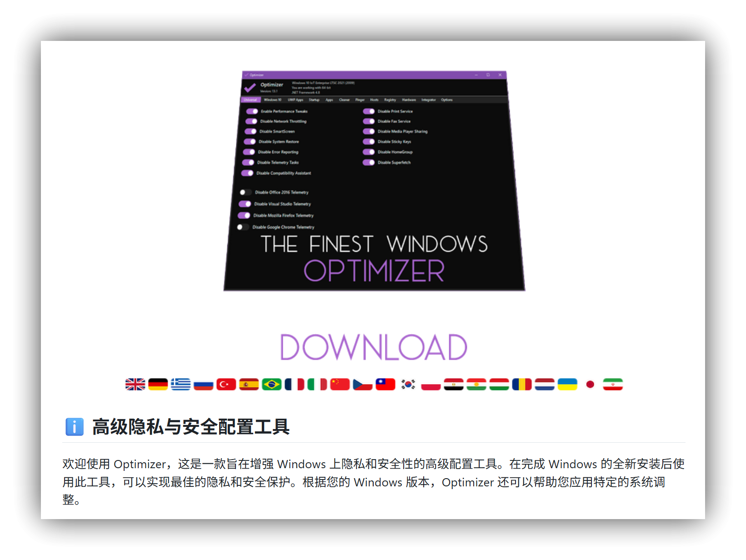746x560 pixels.
Task: Open the China flag translation
Action: pyautogui.click(x=340, y=385)
